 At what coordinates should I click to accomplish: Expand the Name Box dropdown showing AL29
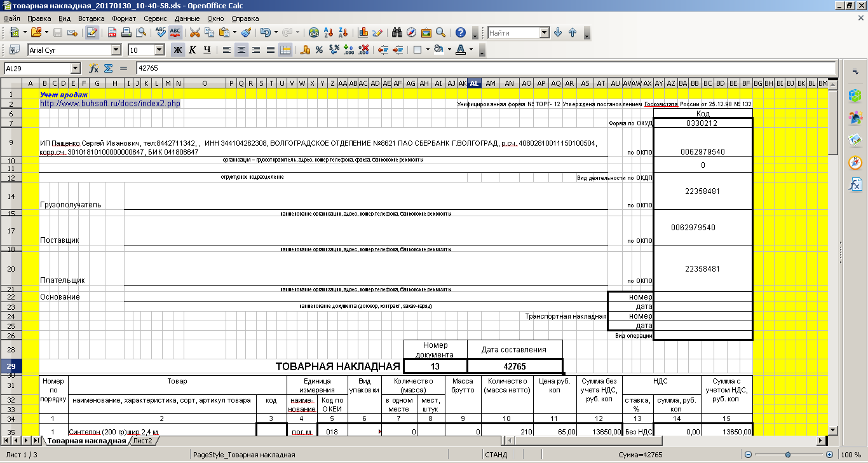[75, 68]
